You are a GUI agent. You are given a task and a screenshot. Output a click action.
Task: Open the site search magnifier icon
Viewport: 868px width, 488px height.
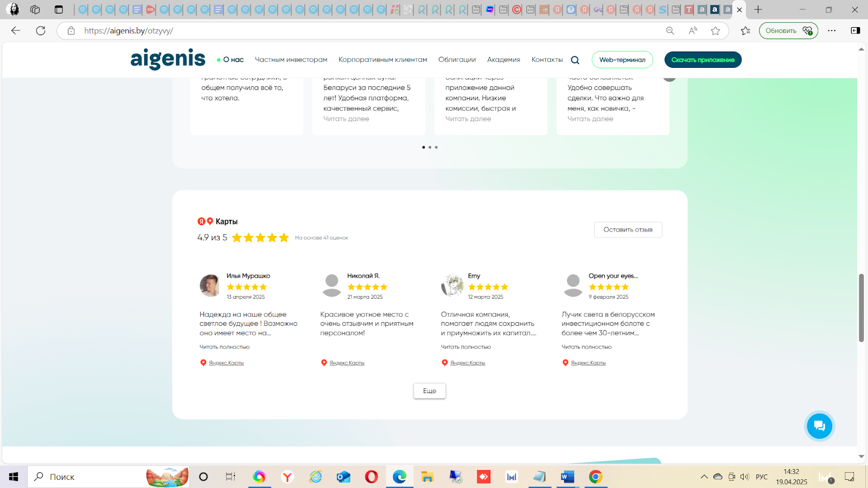click(575, 60)
